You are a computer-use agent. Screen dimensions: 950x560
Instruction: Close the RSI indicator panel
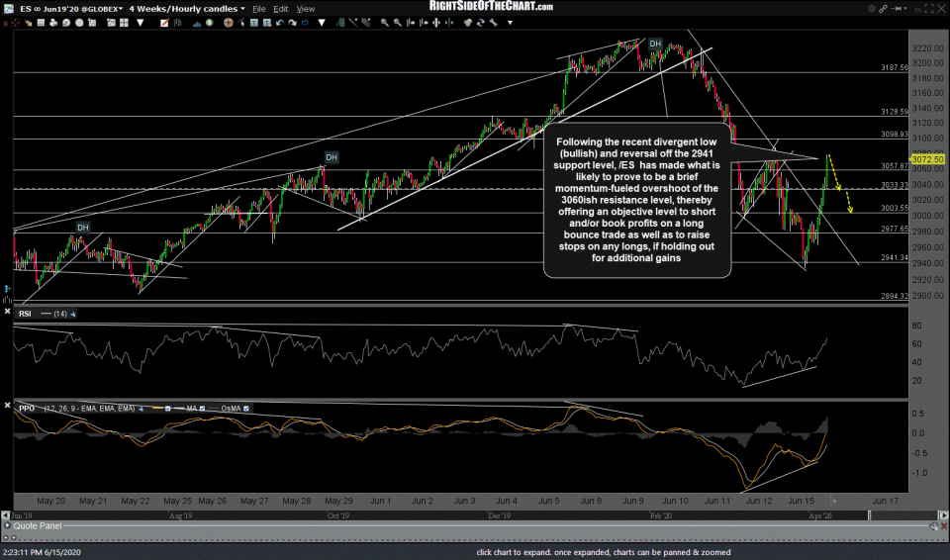pyautogui.click(x=7, y=311)
